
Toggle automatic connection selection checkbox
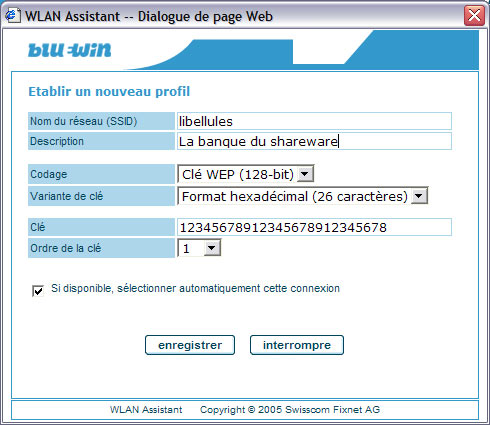pos(38,291)
